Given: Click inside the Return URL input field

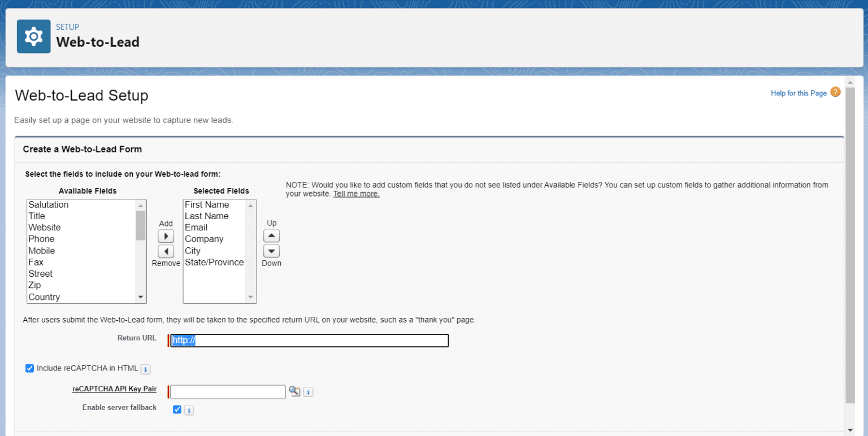Looking at the screenshot, I should click(309, 340).
